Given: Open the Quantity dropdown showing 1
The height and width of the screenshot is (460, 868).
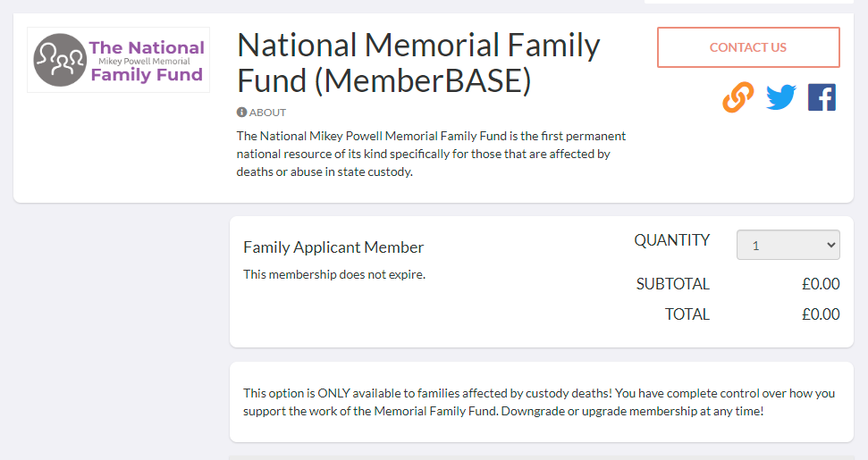Looking at the screenshot, I should 788,245.
